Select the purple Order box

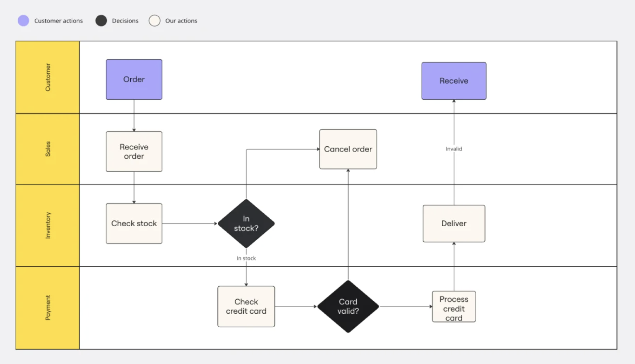pos(134,79)
